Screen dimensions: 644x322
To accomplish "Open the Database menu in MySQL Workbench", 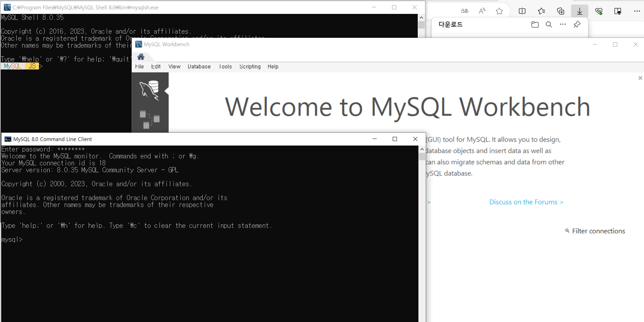I will 199,66.
